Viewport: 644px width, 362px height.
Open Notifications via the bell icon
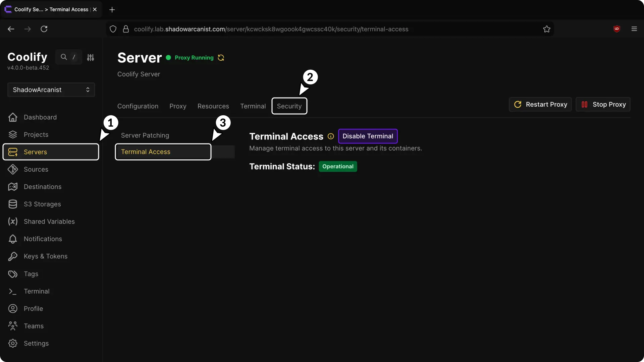tap(12, 239)
